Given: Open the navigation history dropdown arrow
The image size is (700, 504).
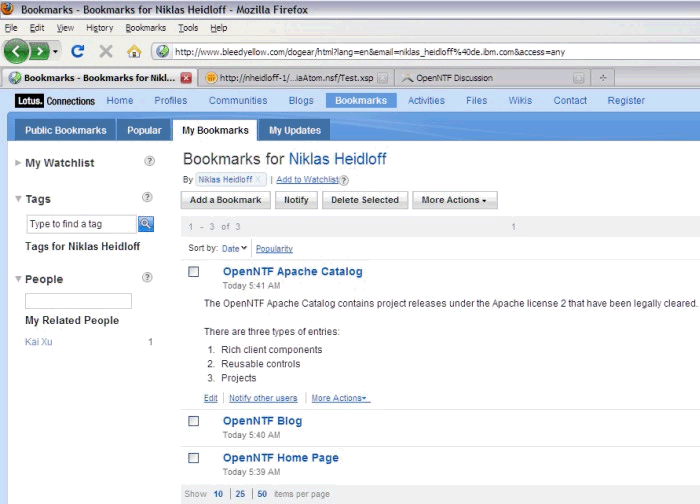Looking at the screenshot, I should pos(55,52).
